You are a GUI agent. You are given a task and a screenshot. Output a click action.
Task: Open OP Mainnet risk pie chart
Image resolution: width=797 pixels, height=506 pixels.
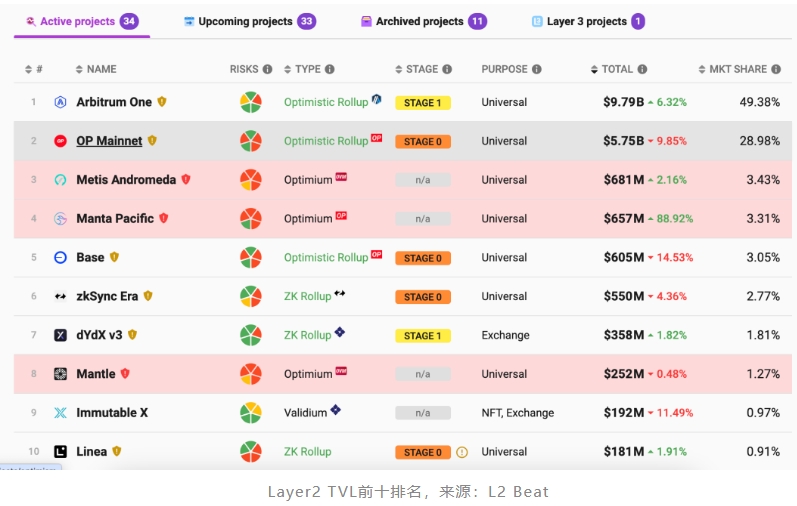tap(251, 141)
